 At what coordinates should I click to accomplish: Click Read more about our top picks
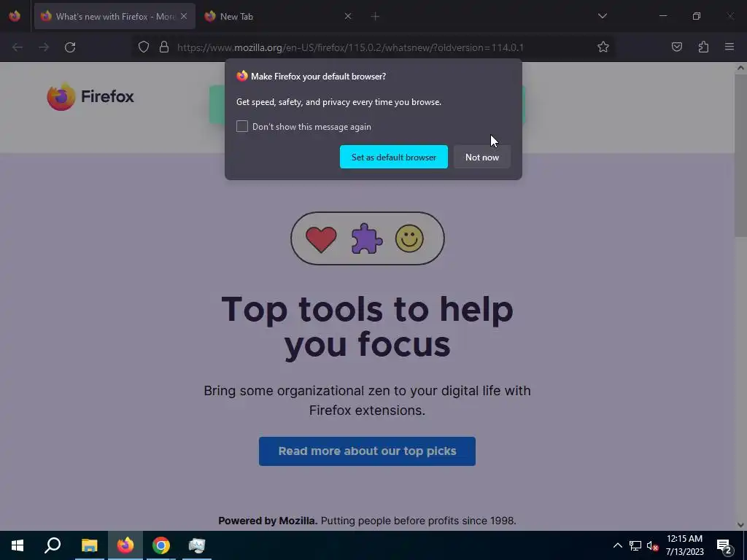(x=367, y=451)
